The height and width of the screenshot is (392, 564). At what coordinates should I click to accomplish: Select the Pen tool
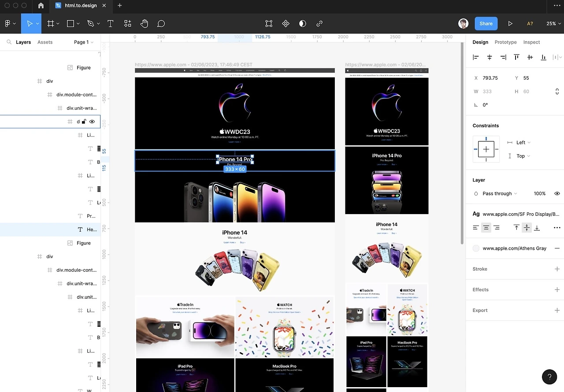[91, 23]
